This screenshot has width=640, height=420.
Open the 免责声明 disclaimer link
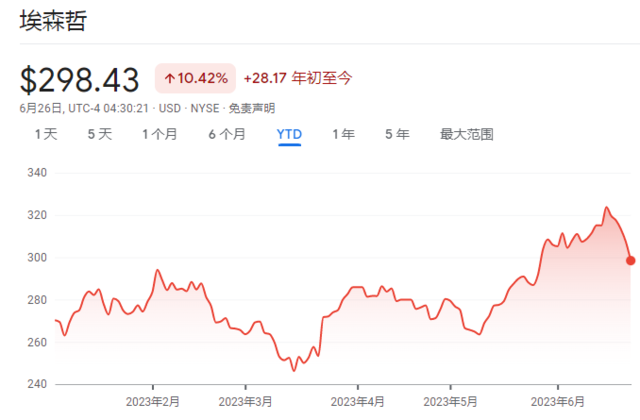pyautogui.click(x=252, y=108)
